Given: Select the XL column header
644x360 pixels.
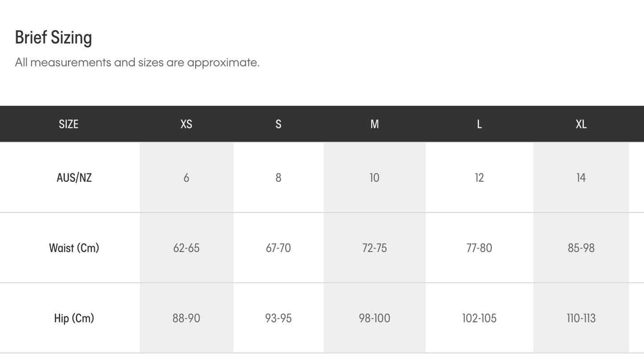Looking at the screenshot, I should (x=581, y=124).
